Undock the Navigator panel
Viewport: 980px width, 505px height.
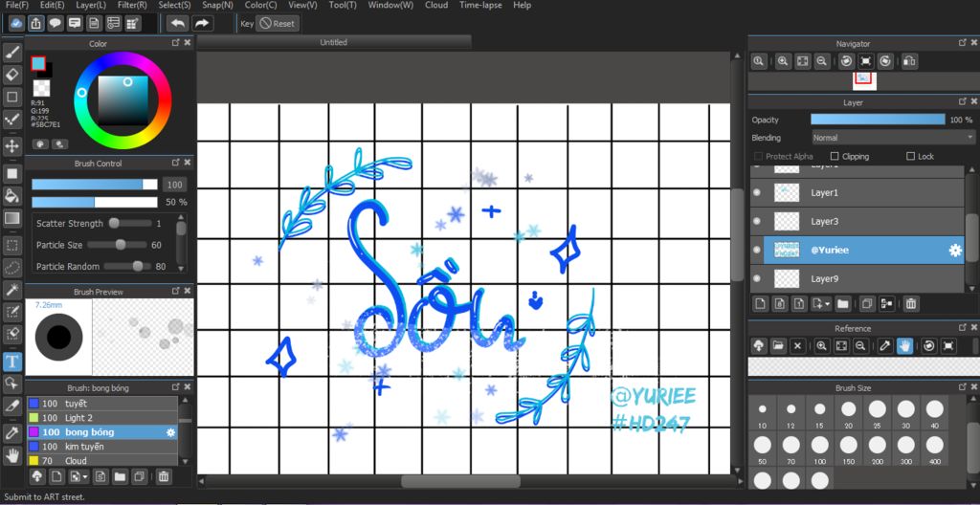[963, 43]
